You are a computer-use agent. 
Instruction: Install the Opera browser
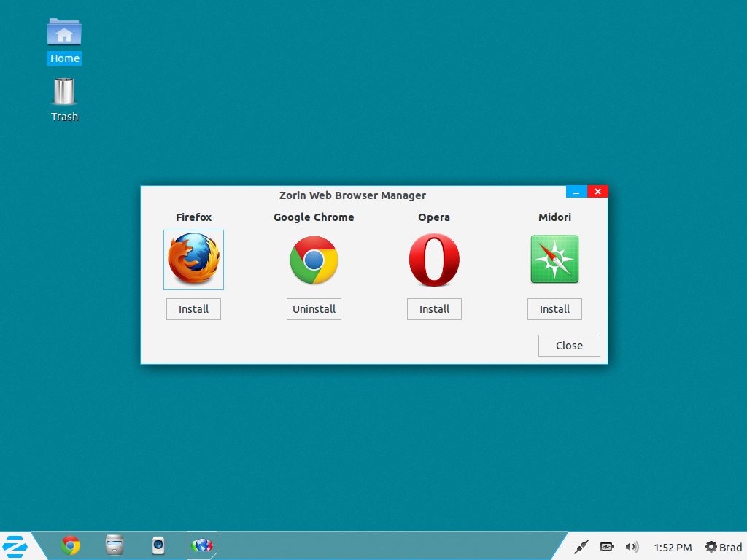(x=434, y=309)
